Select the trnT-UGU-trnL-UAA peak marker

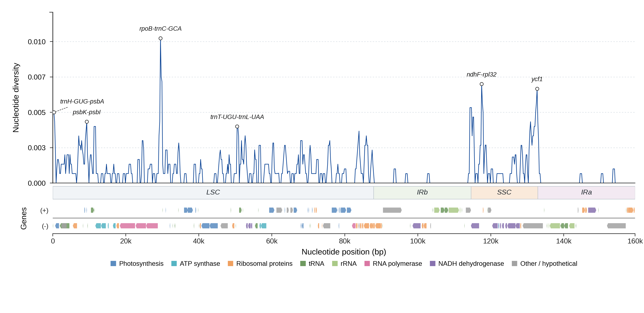pyautogui.click(x=237, y=126)
